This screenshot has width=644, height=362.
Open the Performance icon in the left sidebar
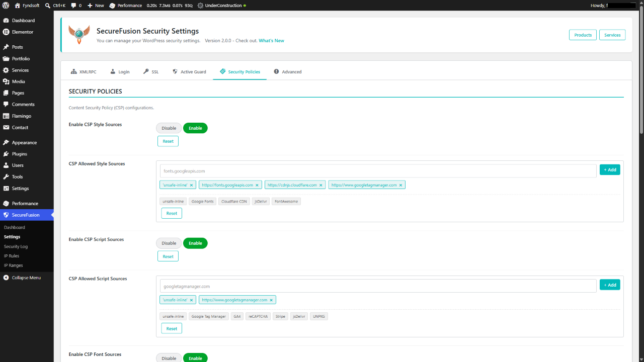pos(6,203)
